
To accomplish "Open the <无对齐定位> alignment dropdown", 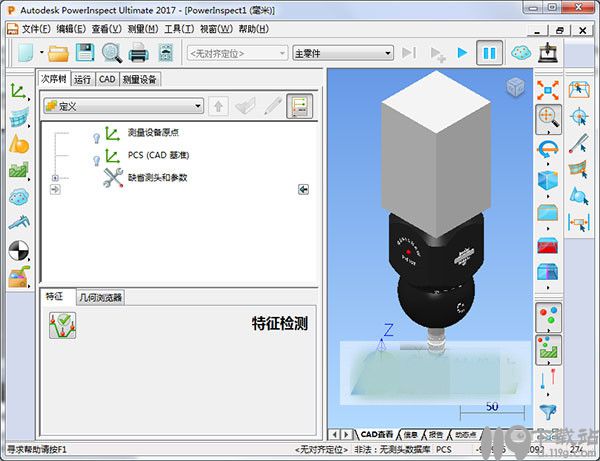I will click(x=237, y=53).
